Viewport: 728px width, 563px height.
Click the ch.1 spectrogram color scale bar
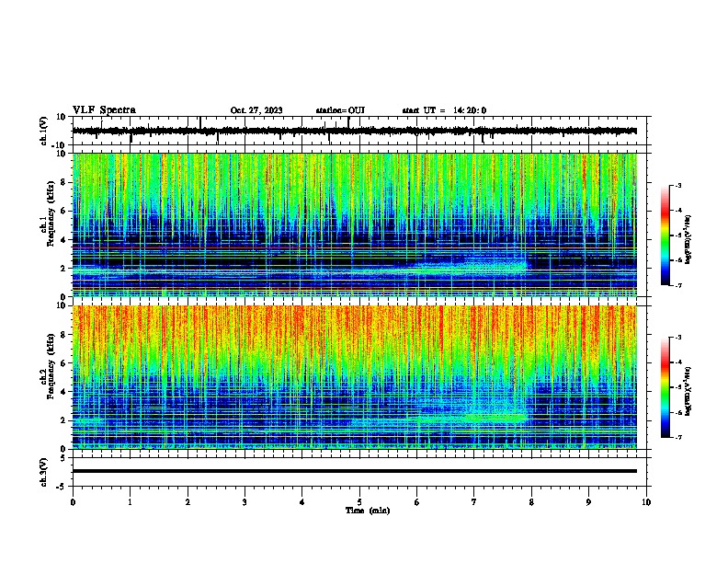[665, 236]
